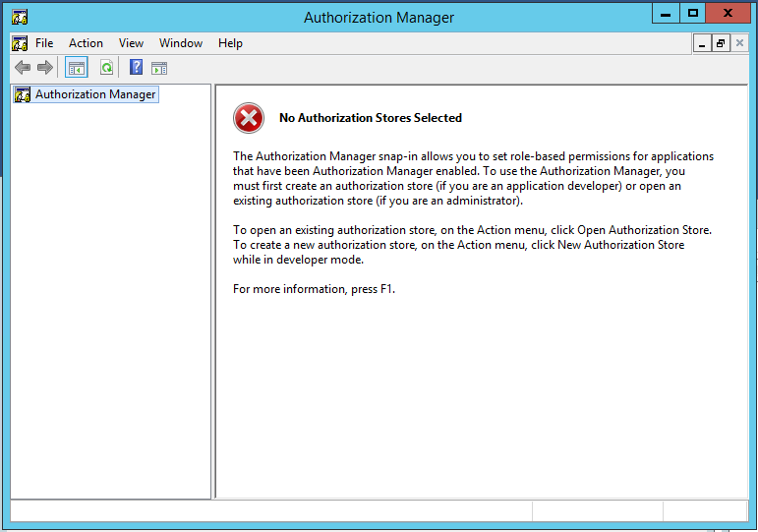
Task: Open the File menu
Action: [x=44, y=43]
